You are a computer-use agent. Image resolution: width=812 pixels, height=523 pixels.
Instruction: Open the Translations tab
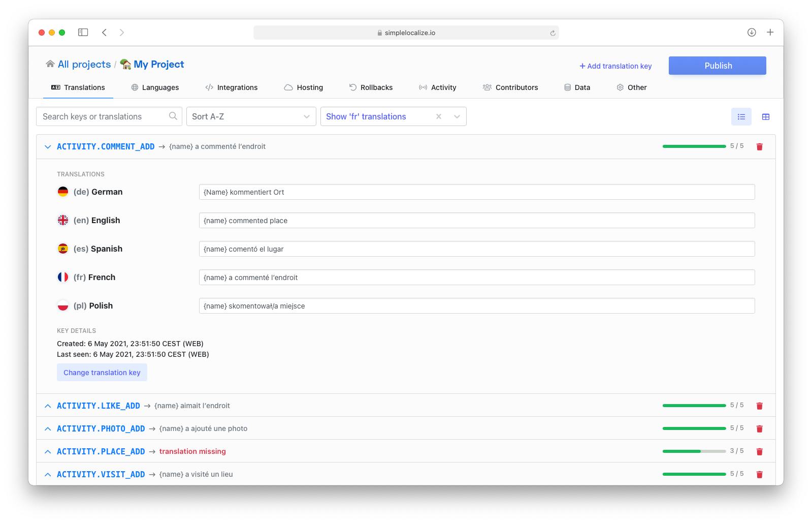pyautogui.click(x=78, y=87)
